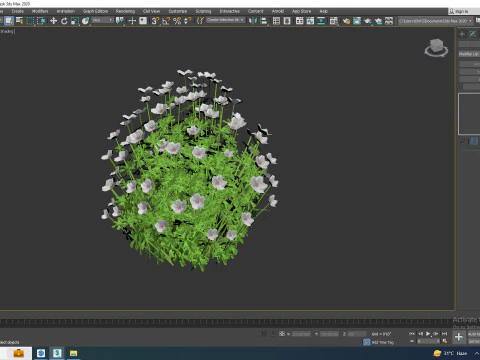The height and width of the screenshot is (360, 480).
Task: Open reference coordinate system dropdown
Action: (x=102, y=20)
